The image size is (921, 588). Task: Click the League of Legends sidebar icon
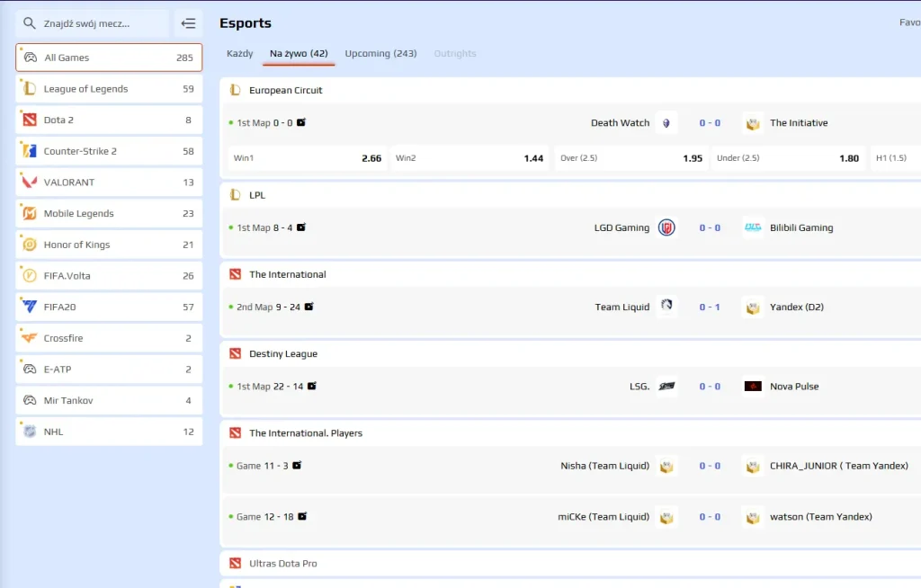pos(30,89)
